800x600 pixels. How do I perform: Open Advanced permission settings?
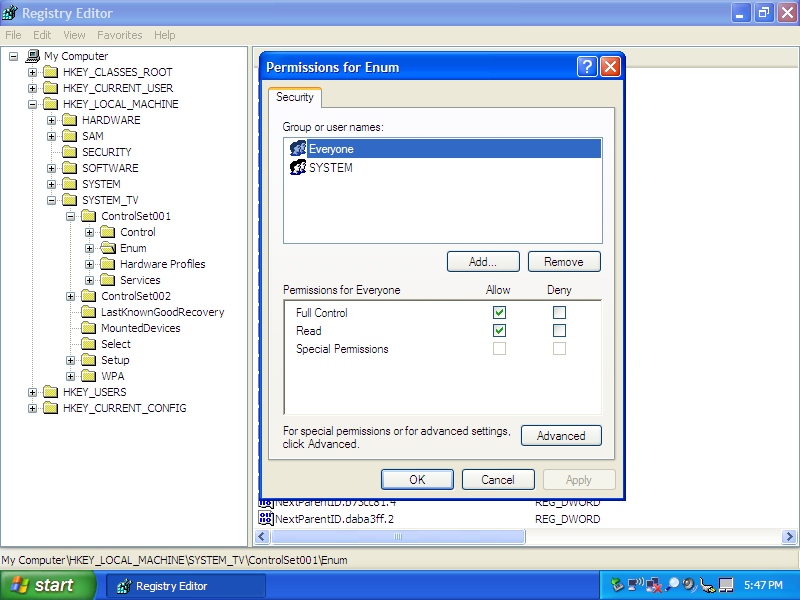[x=561, y=436]
